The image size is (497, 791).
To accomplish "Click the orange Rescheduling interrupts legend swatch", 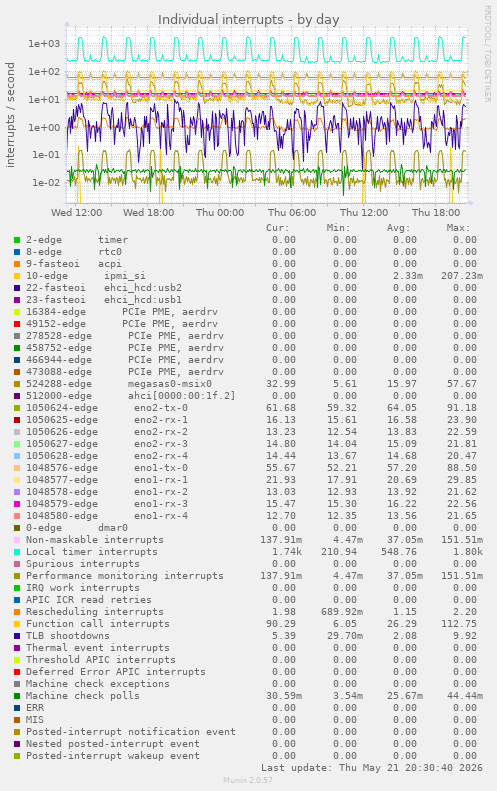I will [x=17, y=612].
